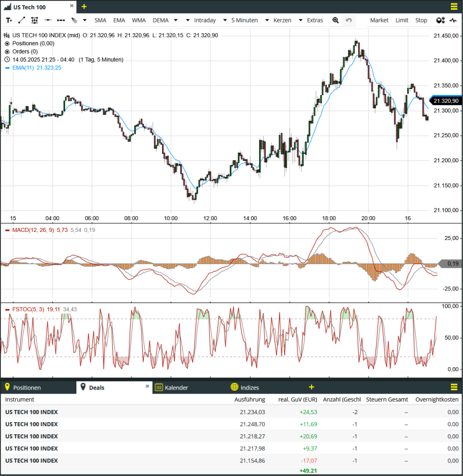Add a WMA indicator

click(139, 20)
